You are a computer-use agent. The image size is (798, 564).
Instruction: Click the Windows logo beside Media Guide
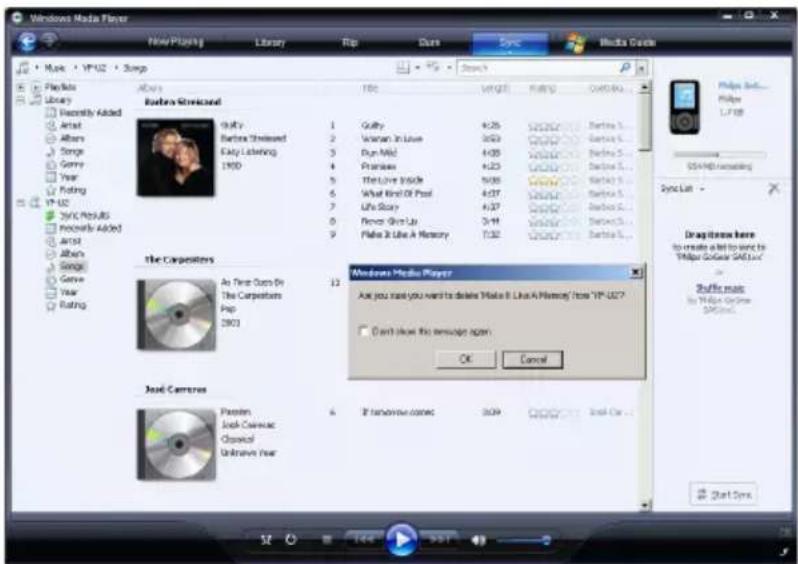click(576, 43)
